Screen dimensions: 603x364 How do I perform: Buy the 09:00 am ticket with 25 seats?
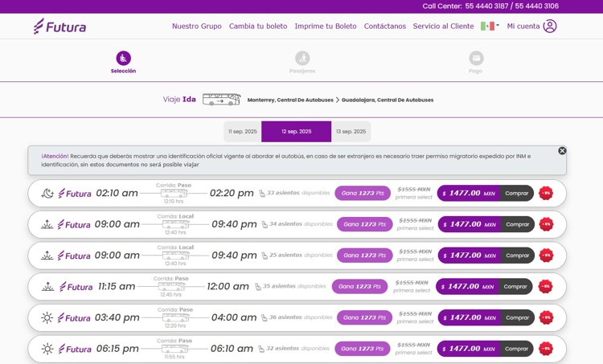pos(517,256)
